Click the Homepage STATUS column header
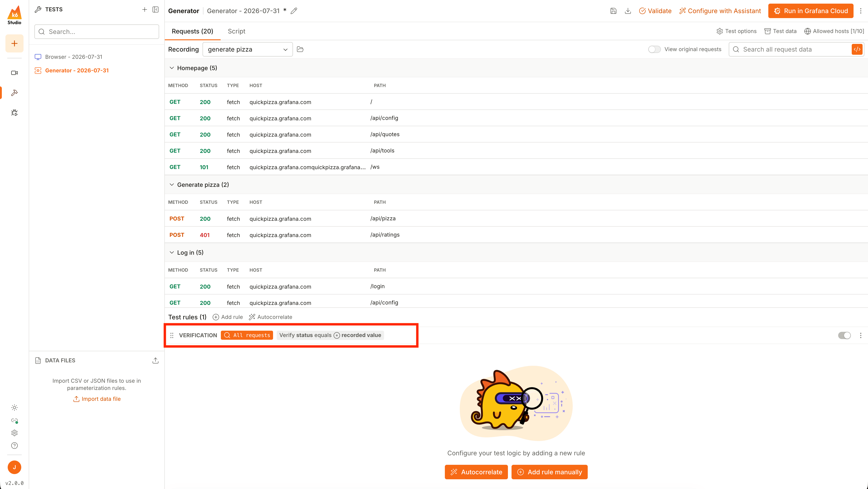The width and height of the screenshot is (868, 489). click(x=209, y=86)
